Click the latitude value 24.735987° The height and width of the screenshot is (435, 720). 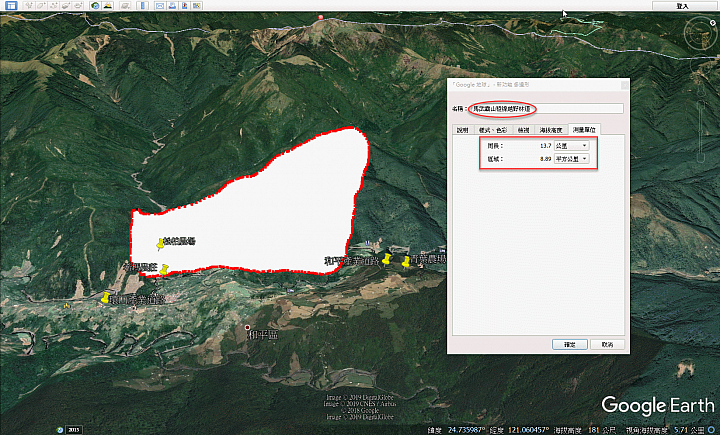tap(467, 430)
